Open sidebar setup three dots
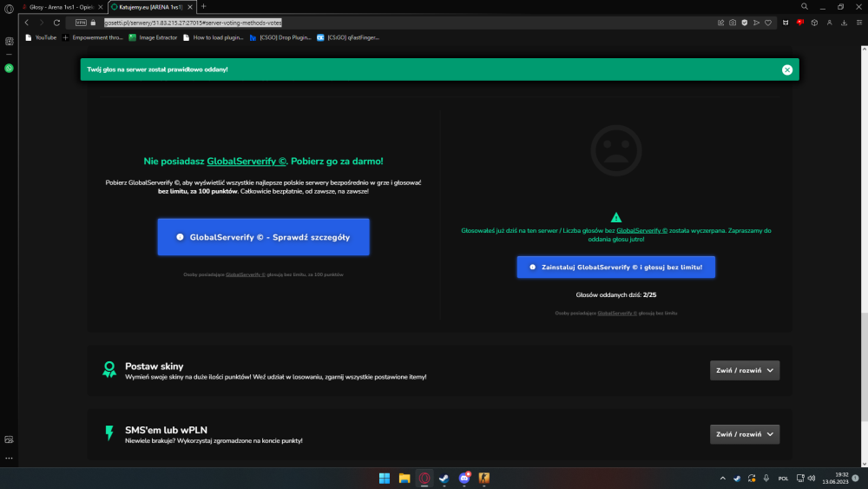The image size is (868, 489). [9, 458]
